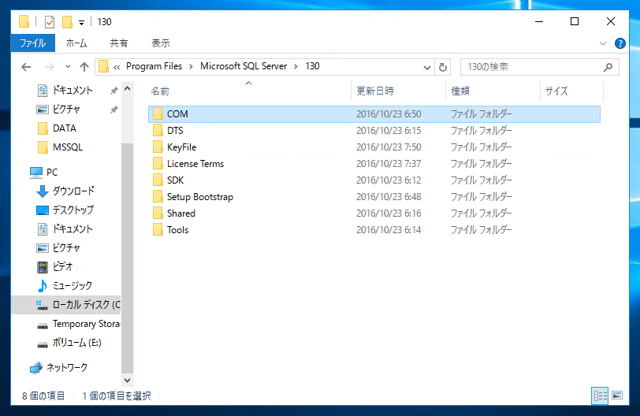640x416 pixels.
Task: Switch to large icons view layout
Action: tap(617, 395)
